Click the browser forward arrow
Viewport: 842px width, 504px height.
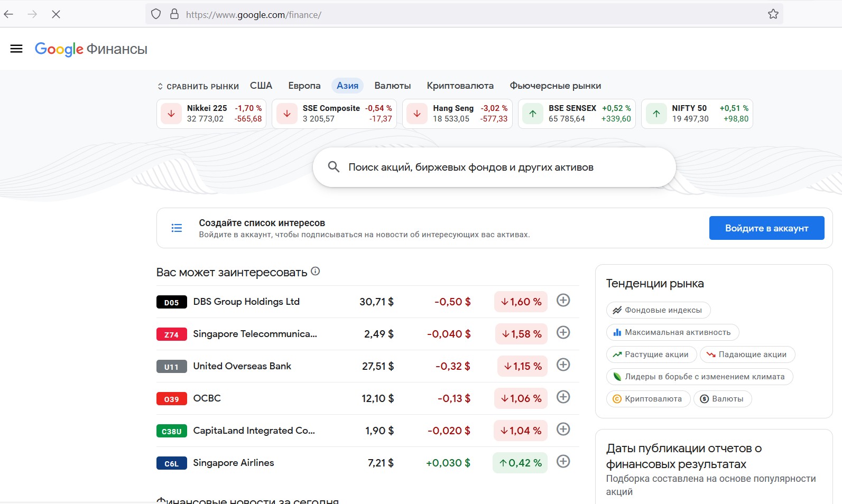point(32,14)
